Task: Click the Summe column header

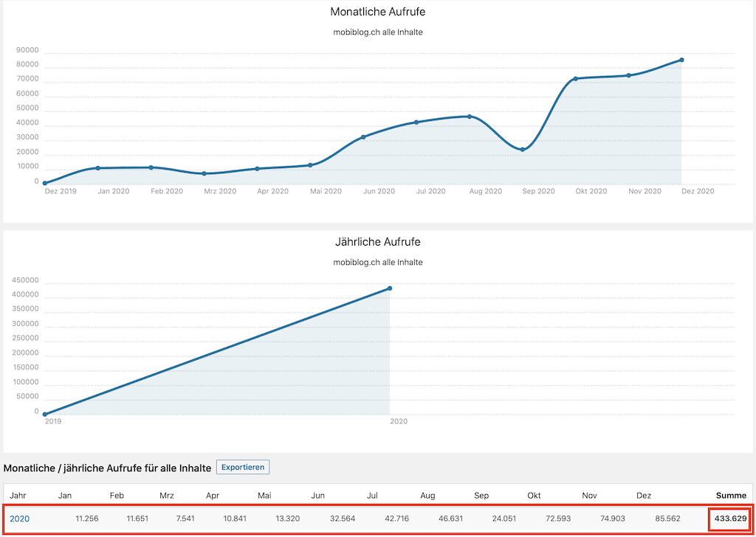Action: click(731, 495)
